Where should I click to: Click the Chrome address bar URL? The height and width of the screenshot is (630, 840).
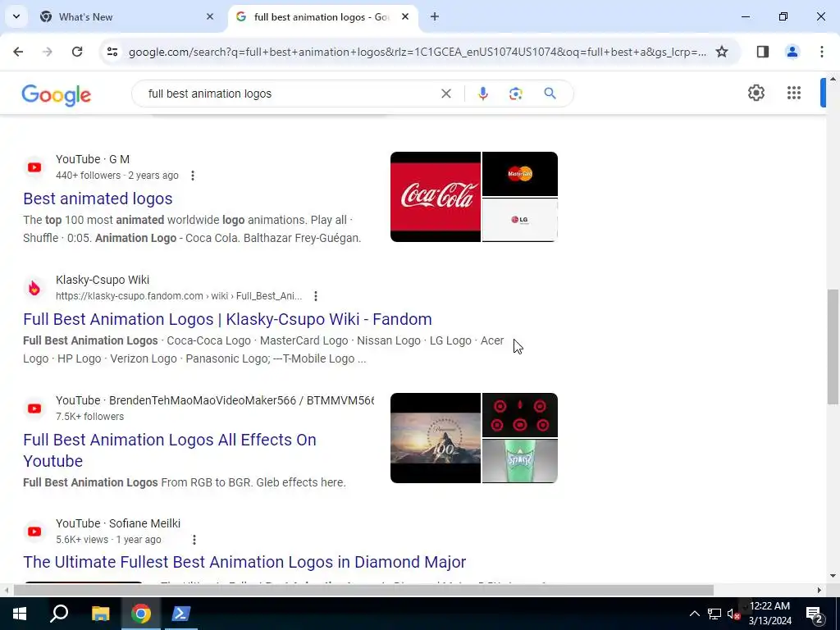tap(418, 52)
